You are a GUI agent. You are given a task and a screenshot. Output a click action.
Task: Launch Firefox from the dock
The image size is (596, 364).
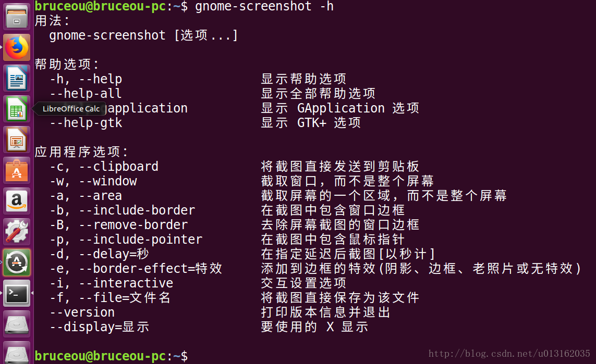[17, 47]
